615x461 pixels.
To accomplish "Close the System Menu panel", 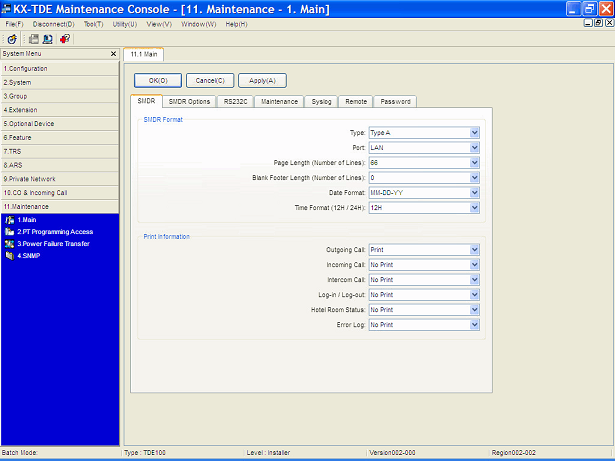I will [112, 54].
